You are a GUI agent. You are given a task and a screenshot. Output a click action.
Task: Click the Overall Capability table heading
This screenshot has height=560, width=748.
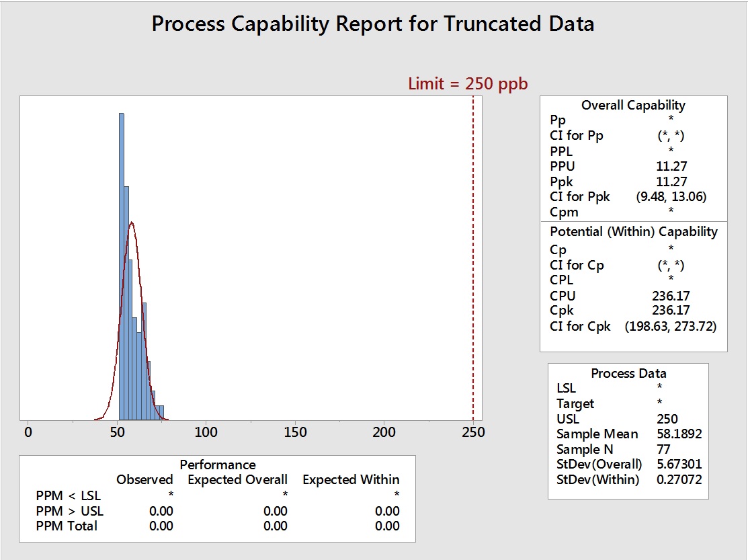point(633,105)
